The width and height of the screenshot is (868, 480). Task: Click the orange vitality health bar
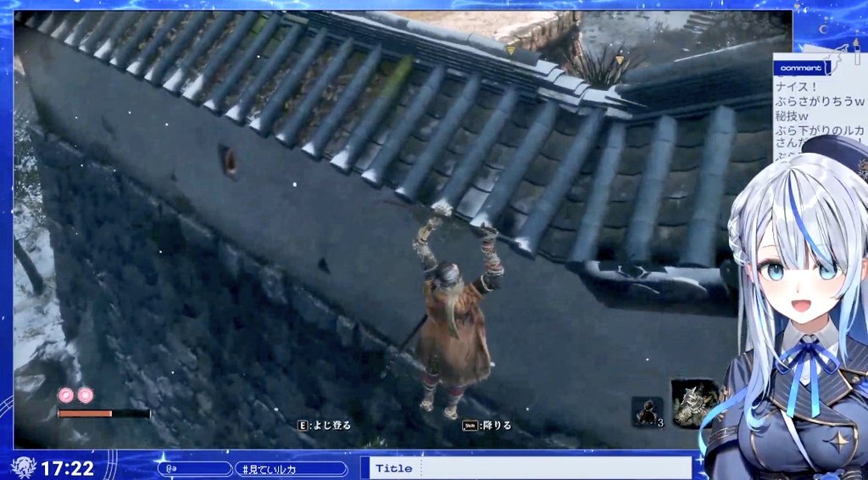coord(103,414)
